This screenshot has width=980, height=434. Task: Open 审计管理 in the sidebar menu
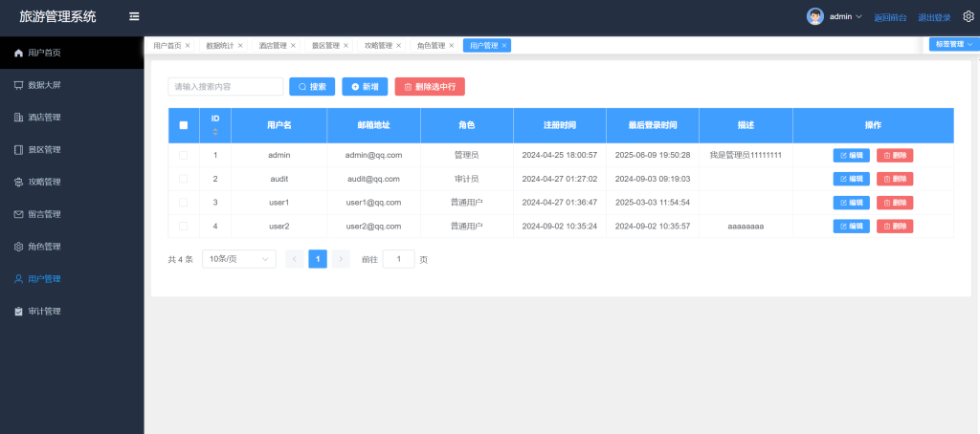click(72, 311)
